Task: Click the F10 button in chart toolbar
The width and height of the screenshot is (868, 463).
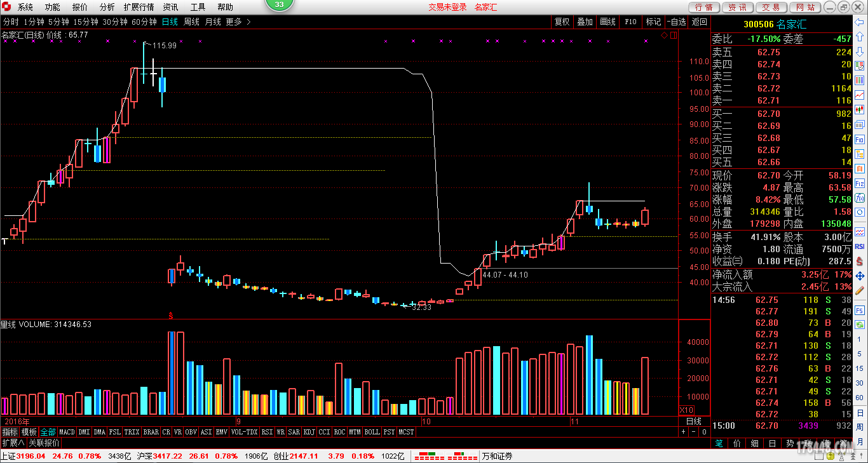Action: pos(630,22)
